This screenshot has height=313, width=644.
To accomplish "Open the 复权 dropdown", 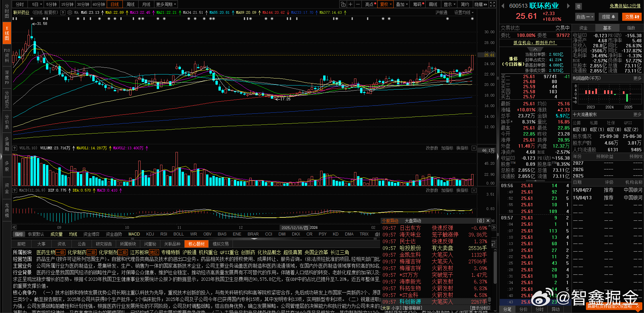I will point(386,4).
